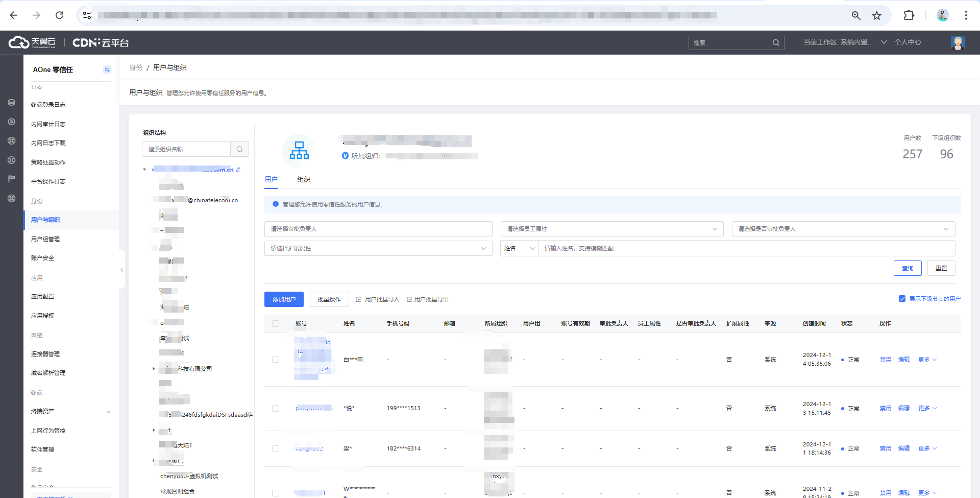980x498 pixels.
Task: Reload the page in browser
Action: pos(59,15)
